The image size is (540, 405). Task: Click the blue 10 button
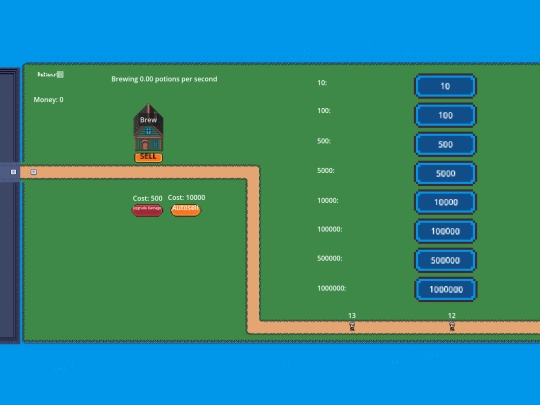click(x=445, y=86)
